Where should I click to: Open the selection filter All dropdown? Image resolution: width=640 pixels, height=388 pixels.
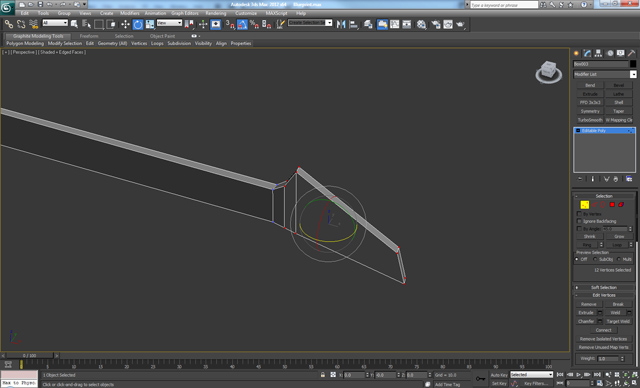pyautogui.click(x=55, y=23)
